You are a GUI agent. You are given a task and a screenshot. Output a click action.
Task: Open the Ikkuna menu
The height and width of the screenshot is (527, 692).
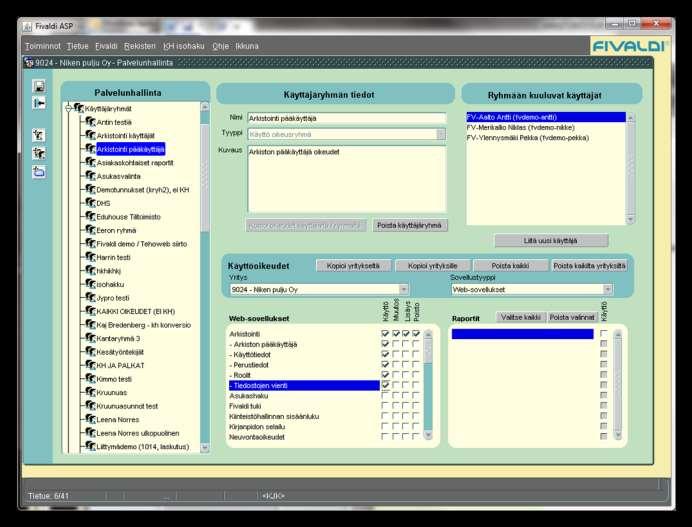tap(247, 46)
